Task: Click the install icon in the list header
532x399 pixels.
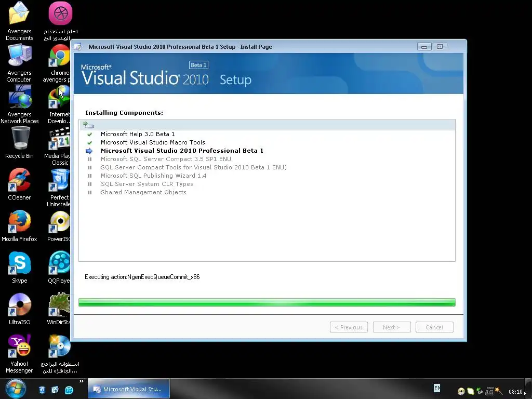Action: pos(88,125)
